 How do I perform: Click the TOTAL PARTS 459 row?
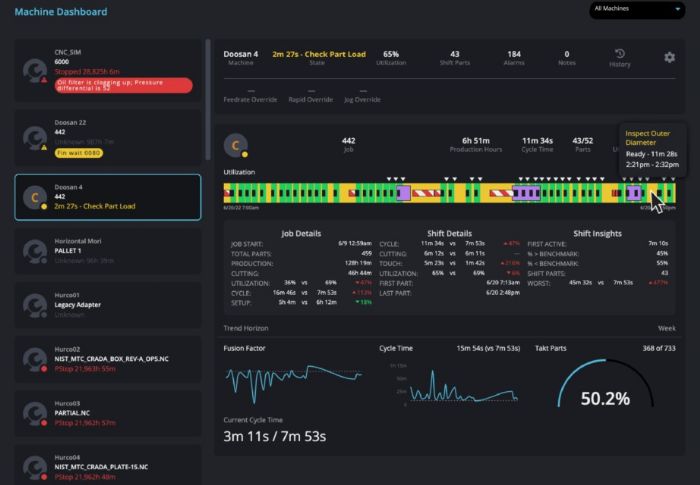[301, 254]
